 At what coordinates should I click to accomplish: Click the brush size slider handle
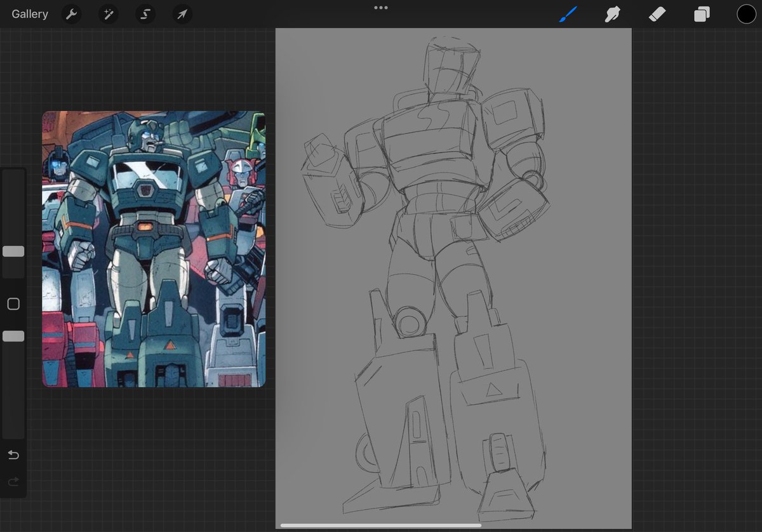13,251
